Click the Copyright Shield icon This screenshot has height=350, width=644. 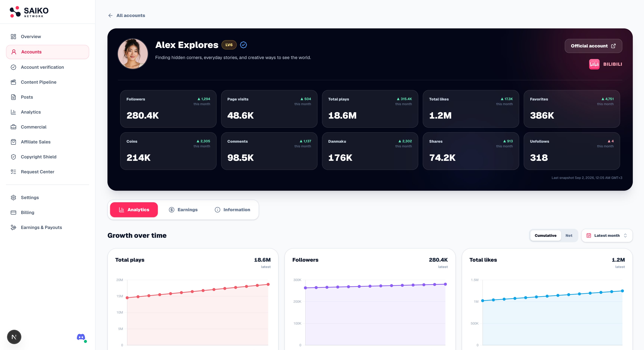[x=13, y=157]
